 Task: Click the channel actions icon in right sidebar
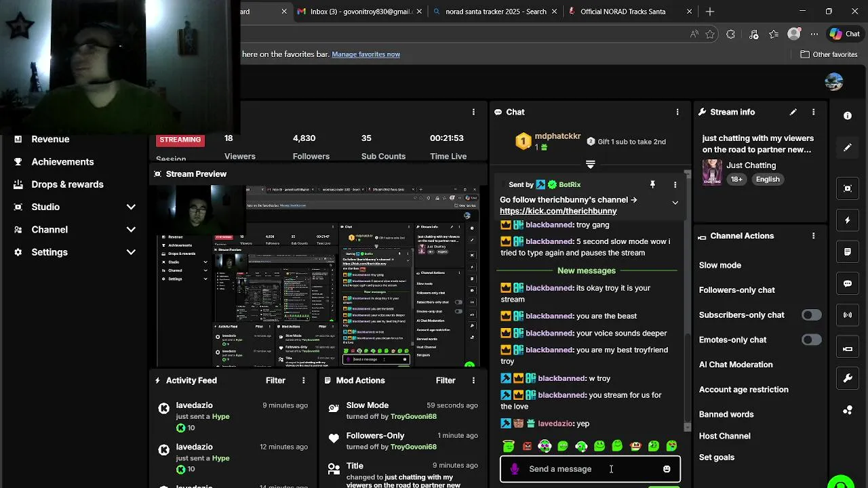(848, 348)
